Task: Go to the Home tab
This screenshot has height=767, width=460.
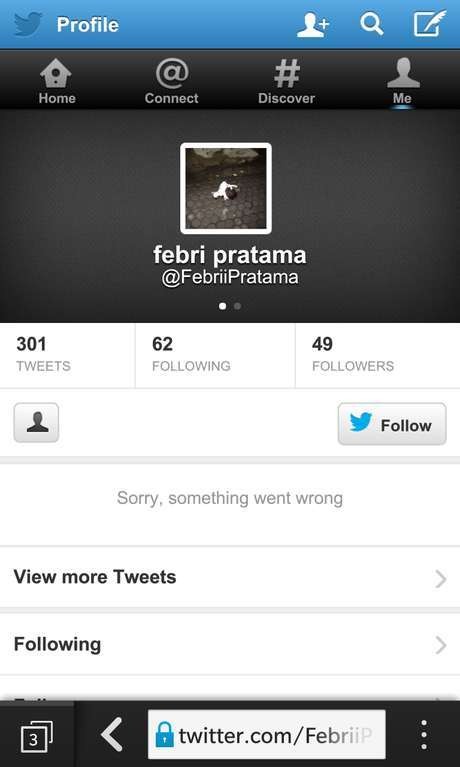Action: (x=57, y=81)
